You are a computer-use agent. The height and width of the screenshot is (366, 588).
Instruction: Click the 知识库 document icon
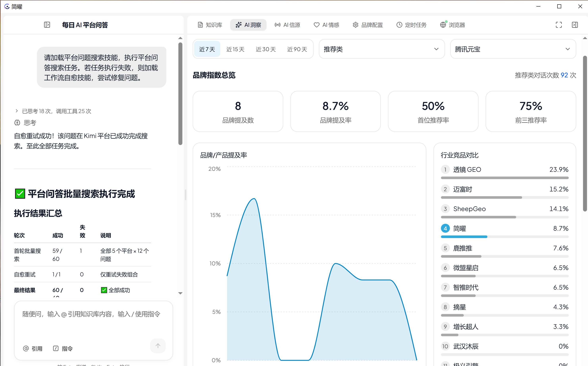click(200, 25)
